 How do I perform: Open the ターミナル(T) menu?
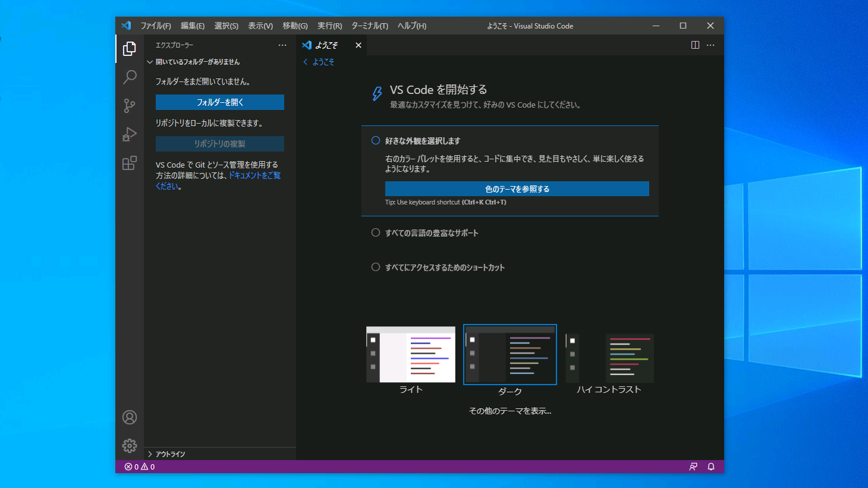370,26
